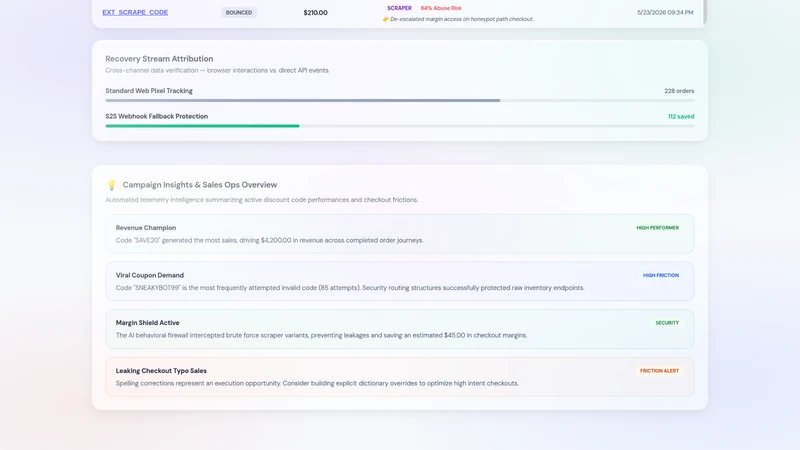Image resolution: width=800 pixels, height=450 pixels.
Task: Click the BOUNCED status badge
Action: pos(239,12)
